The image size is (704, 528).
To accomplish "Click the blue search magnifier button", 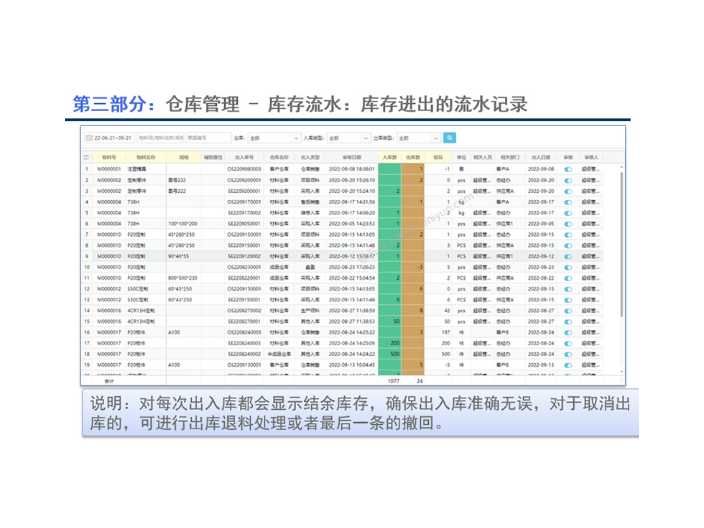I will [449, 138].
